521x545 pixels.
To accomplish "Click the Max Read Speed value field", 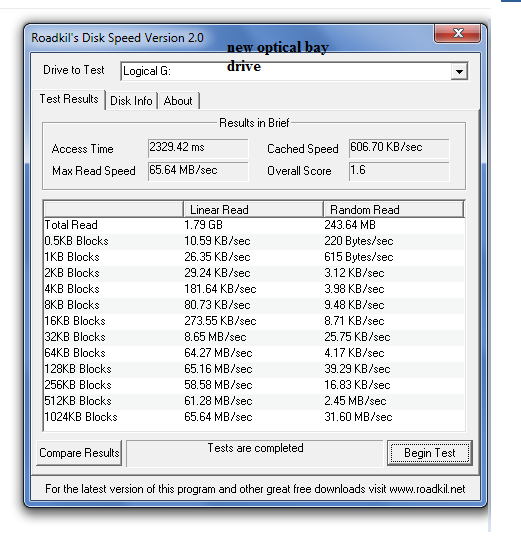I will [x=198, y=171].
